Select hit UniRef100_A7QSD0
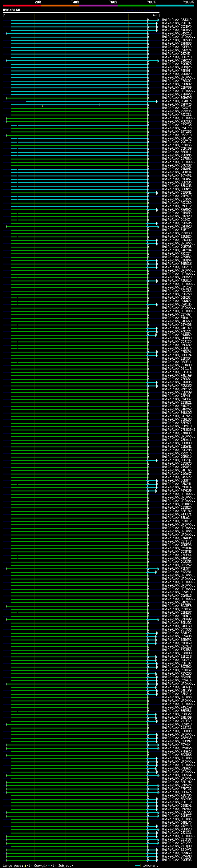The image size is (197, 868). coord(177,40)
